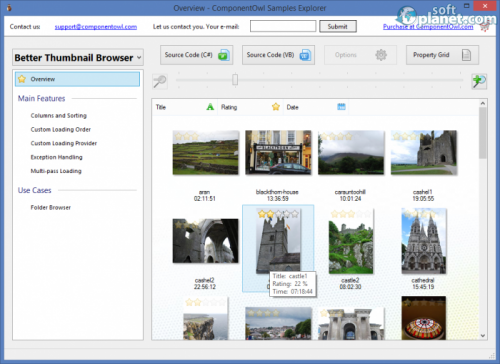Open the Purchase at ComponentOwl.com link
The image size is (500, 364).
(x=428, y=27)
